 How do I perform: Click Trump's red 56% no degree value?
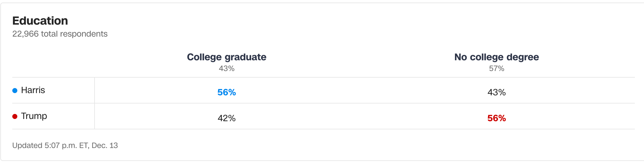click(x=497, y=118)
